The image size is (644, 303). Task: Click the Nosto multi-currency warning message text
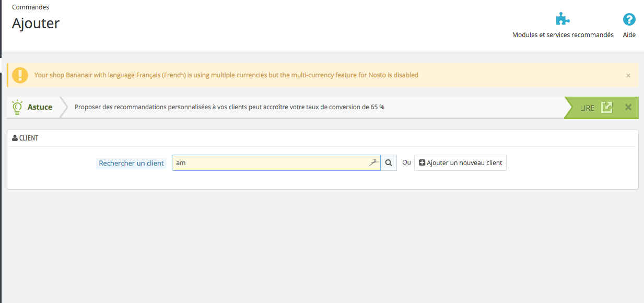226,75
